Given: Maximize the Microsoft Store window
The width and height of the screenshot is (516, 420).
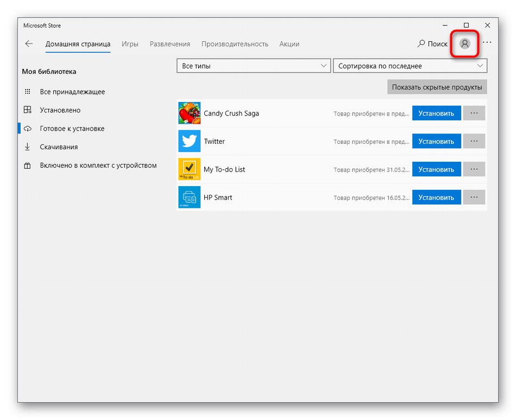Looking at the screenshot, I should tap(467, 26).
